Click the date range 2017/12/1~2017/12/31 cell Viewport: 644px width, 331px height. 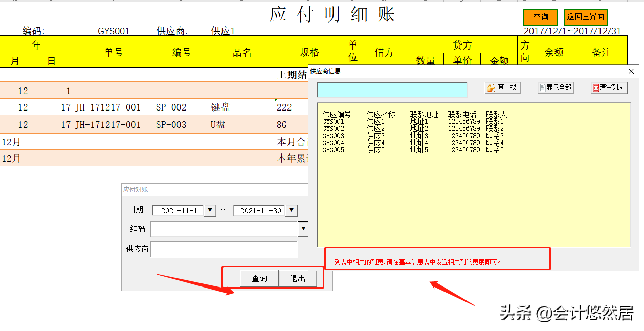pyautogui.click(x=572, y=31)
